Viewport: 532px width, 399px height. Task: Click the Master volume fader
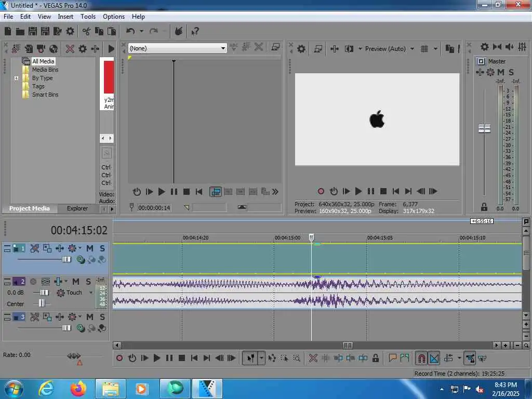484,129
